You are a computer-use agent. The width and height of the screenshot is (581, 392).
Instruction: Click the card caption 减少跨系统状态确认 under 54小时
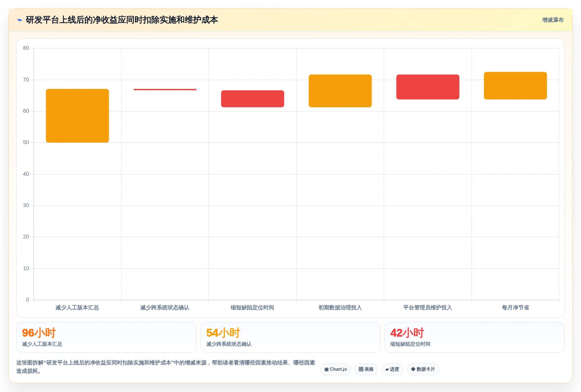click(229, 344)
